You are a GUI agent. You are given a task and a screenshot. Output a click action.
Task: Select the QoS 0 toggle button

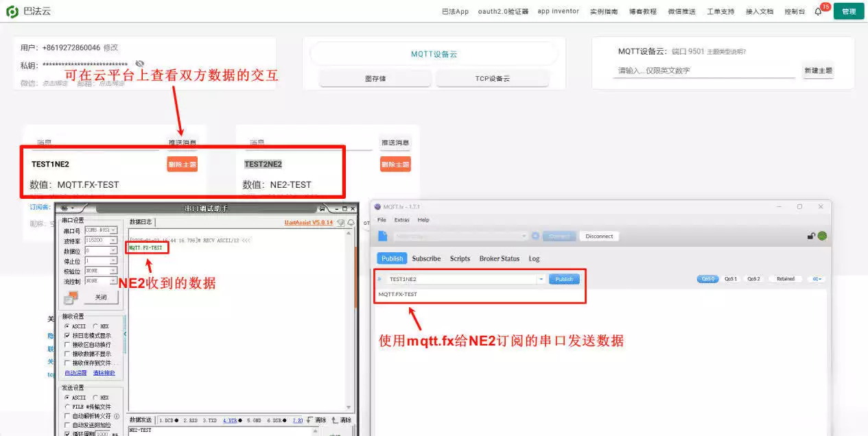coord(707,279)
